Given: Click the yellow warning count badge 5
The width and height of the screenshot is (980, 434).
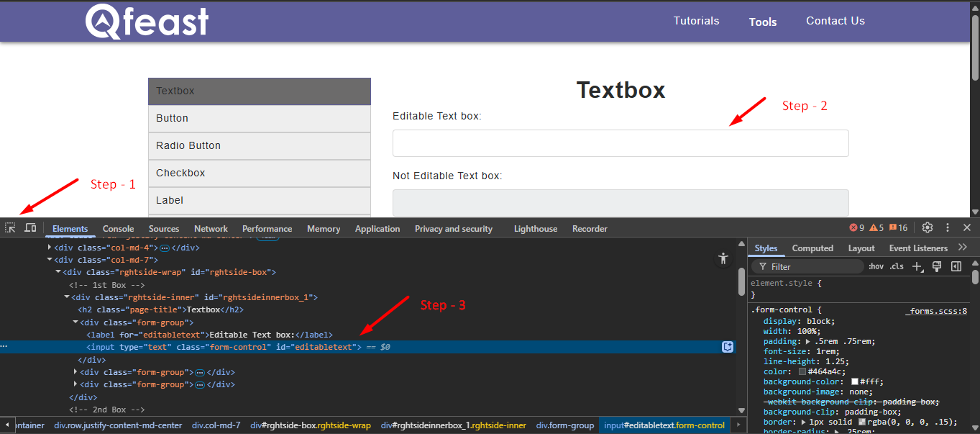Looking at the screenshot, I should 876,228.
